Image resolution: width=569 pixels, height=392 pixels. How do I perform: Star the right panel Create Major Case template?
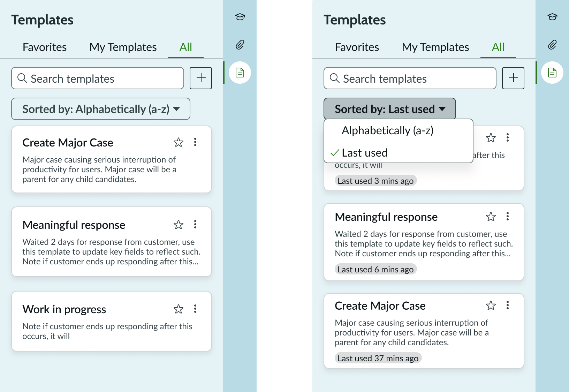click(491, 306)
